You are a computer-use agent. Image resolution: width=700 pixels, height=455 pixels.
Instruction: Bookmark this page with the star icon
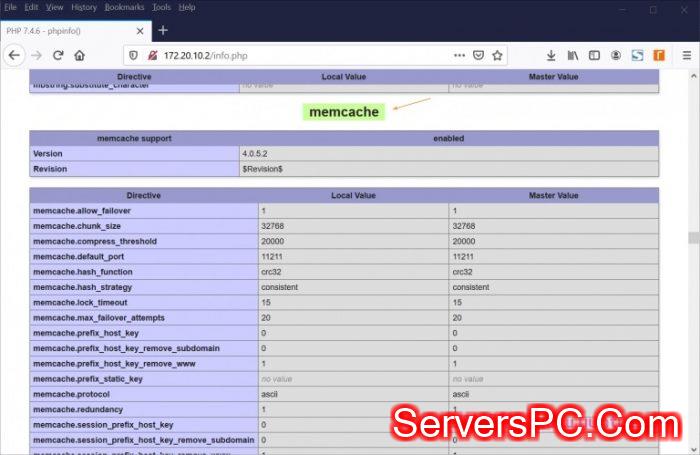click(497, 55)
